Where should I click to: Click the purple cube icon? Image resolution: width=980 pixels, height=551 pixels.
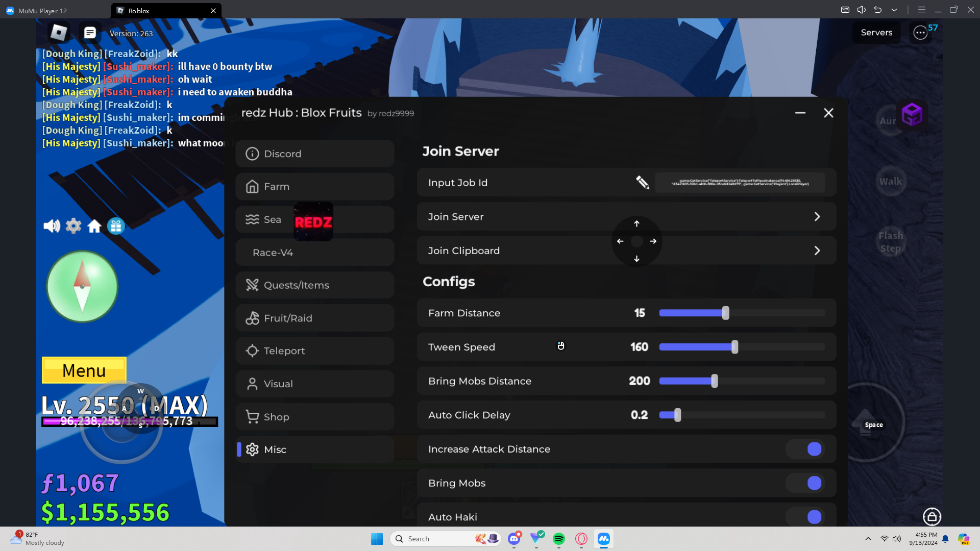pyautogui.click(x=912, y=114)
